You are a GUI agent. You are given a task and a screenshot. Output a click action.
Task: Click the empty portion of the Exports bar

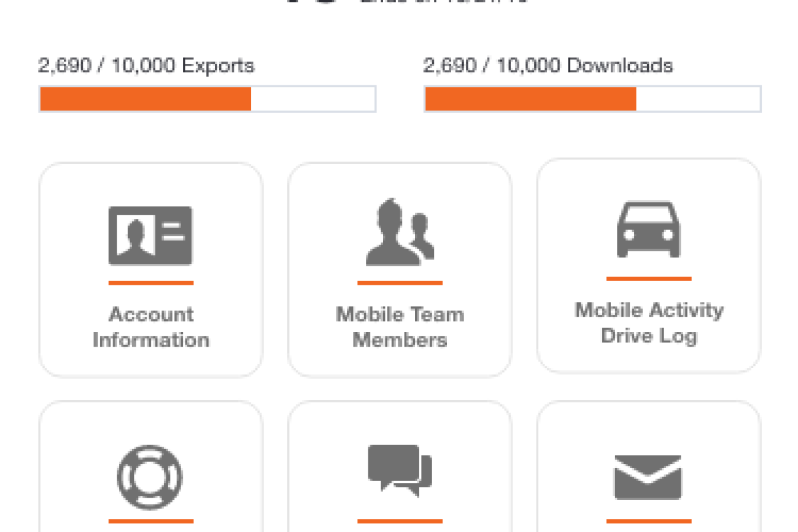point(313,99)
